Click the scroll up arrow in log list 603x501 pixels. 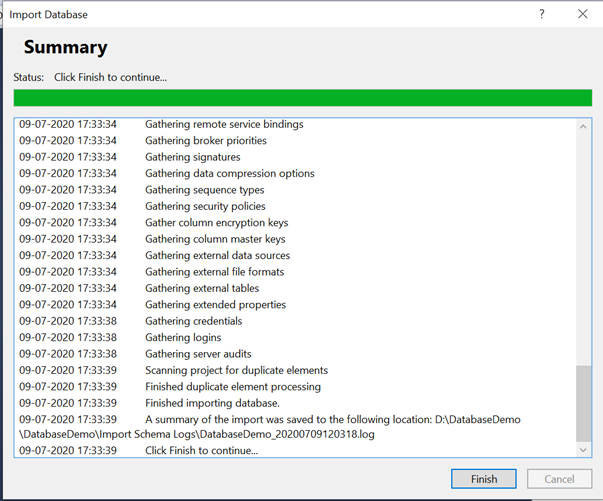click(x=585, y=125)
